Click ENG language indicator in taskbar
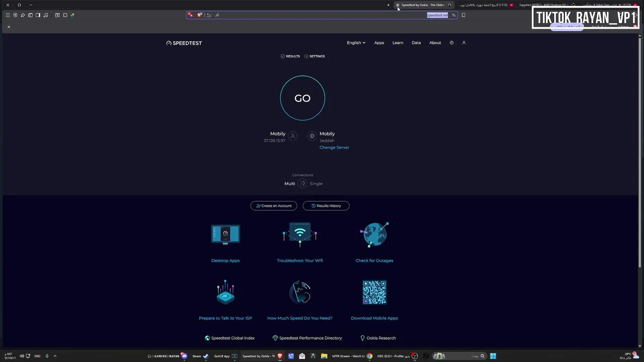Screen dimensions: 644x362 [x=37, y=356]
